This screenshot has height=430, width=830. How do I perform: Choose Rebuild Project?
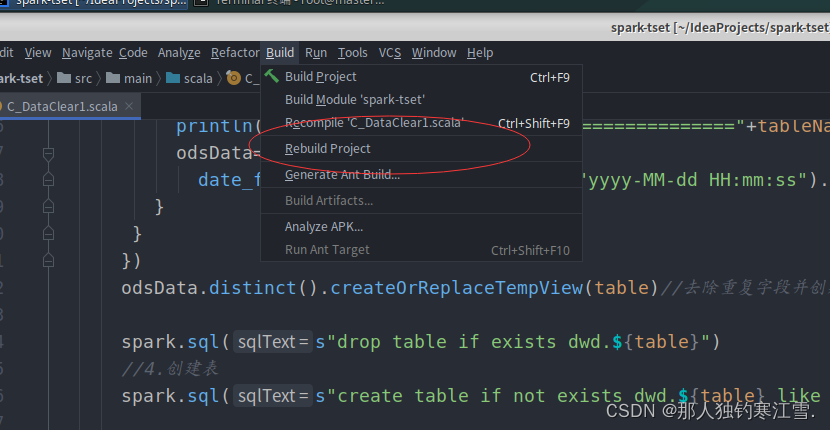point(421,149)
